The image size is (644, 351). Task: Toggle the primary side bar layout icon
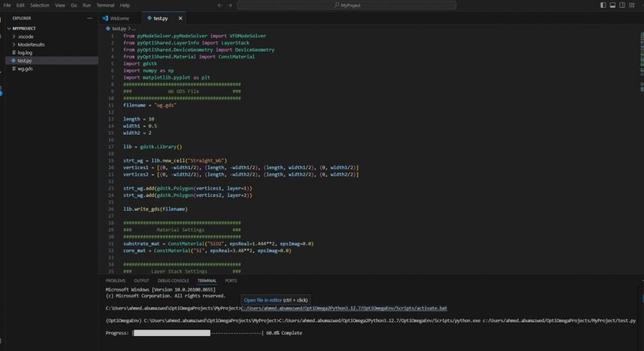coord(603,5)
